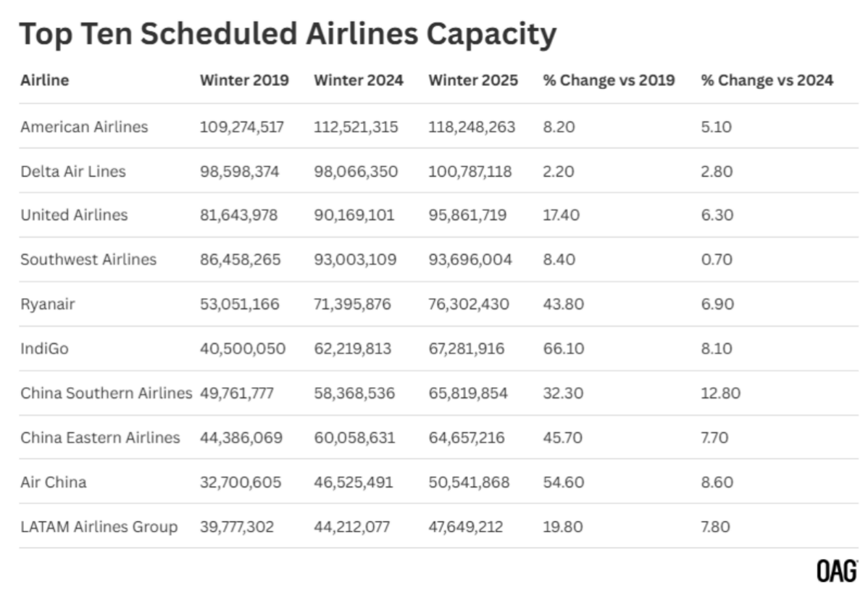This screenshot has height=606, width=868.
Task: Click the Winter 2025 column header
Action: coord(473,80)
